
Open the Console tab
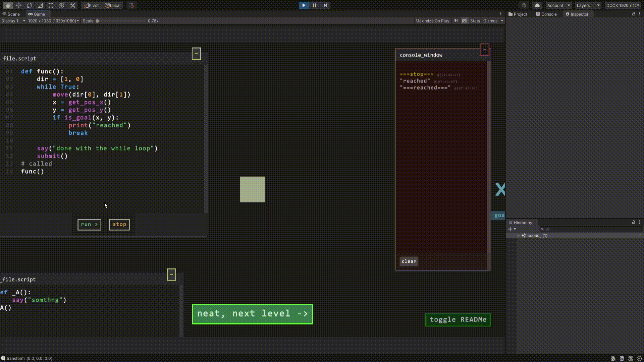(x=546, y=14)
